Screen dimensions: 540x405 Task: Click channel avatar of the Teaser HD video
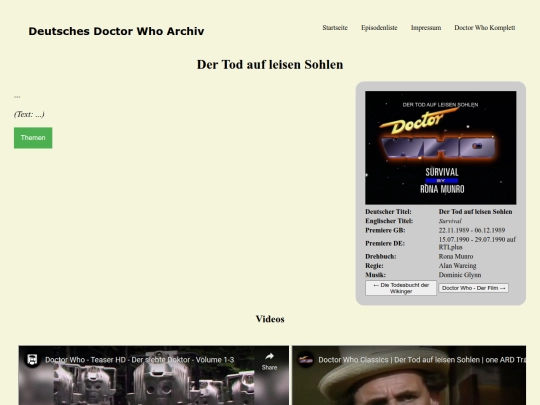[x=32, y=360]
